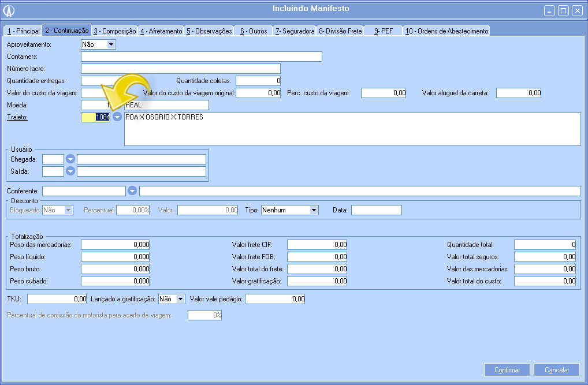The width and height of the screenshot is (588, 385).
Task: Click the Conferente lookup arrow icon
Action: tap(132, 191)
